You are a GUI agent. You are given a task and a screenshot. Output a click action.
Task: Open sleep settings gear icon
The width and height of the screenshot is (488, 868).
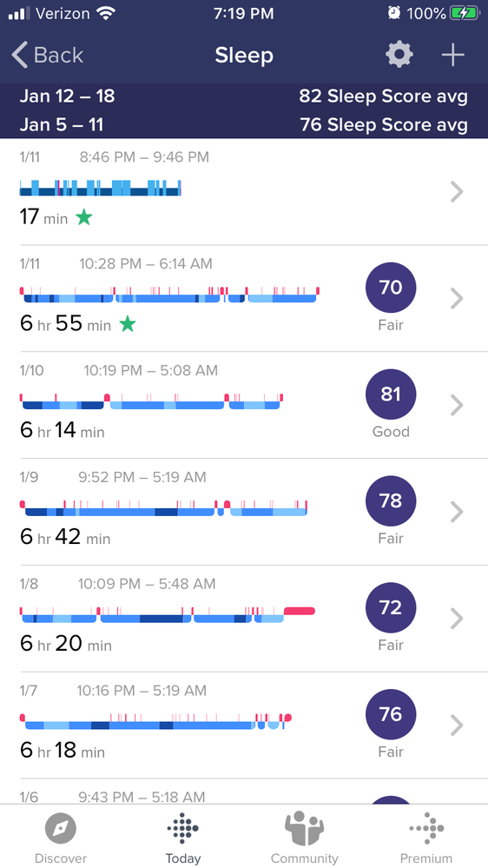tap(399, 55)
